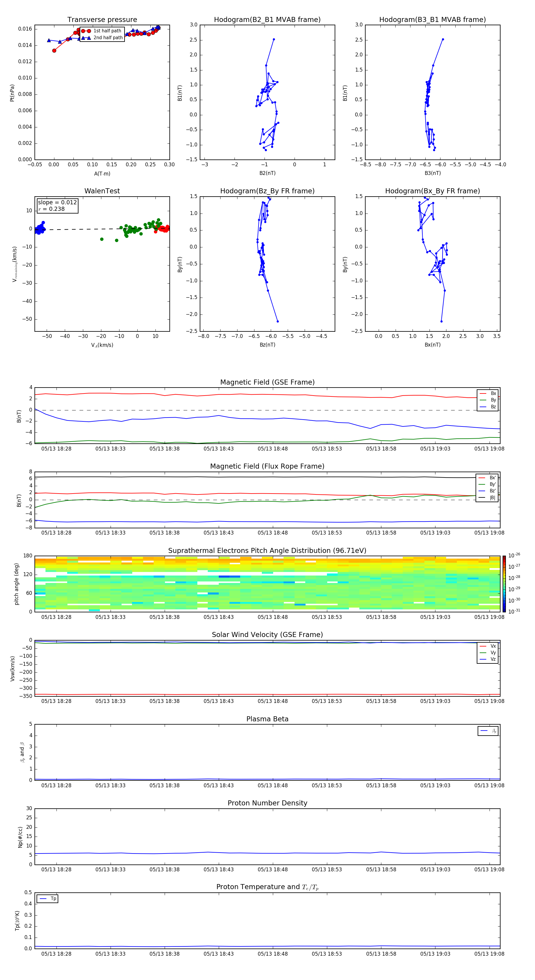The height and width of the screenshot is (980, 535).
Task: Click the Suprathermal Electrons Pitch Angle Distribution title
Action: pos(267,551)
